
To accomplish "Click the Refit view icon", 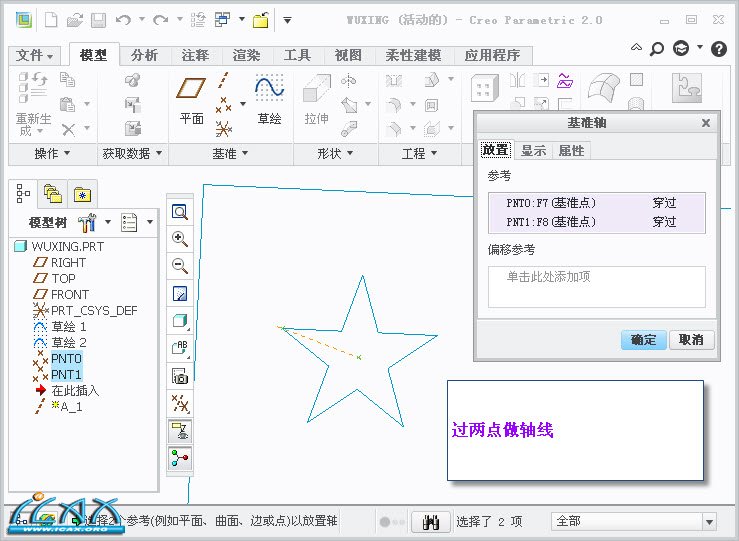I will pyautogui.click(x=180, y=212).
